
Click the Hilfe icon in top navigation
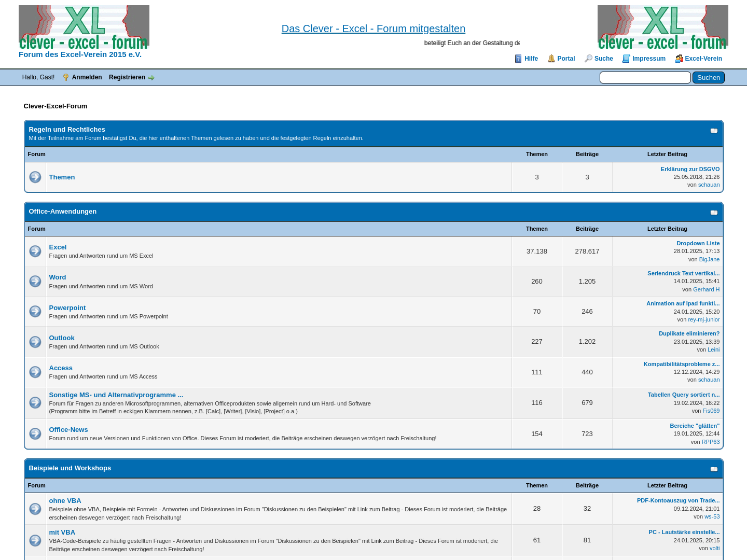tap(518, 59)
